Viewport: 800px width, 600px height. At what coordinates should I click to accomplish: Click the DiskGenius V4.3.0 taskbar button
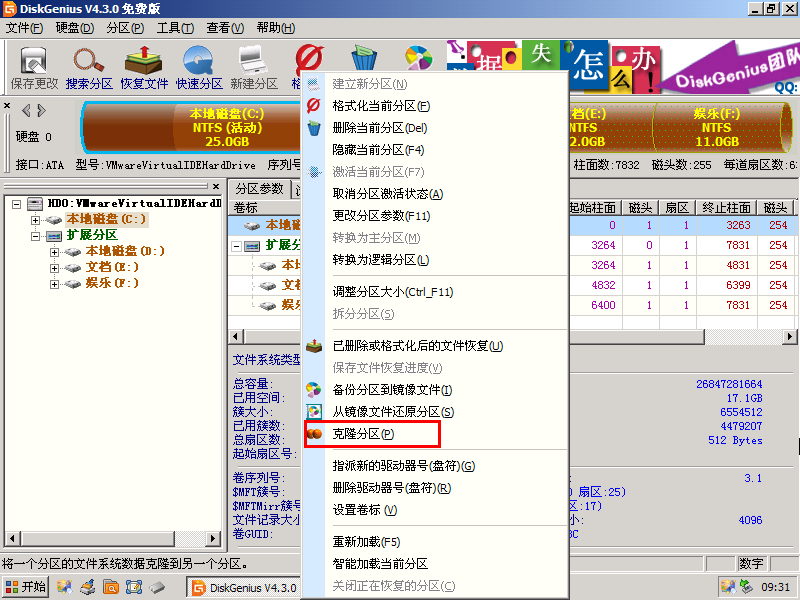pyautogui.click(x=244, y=587)
